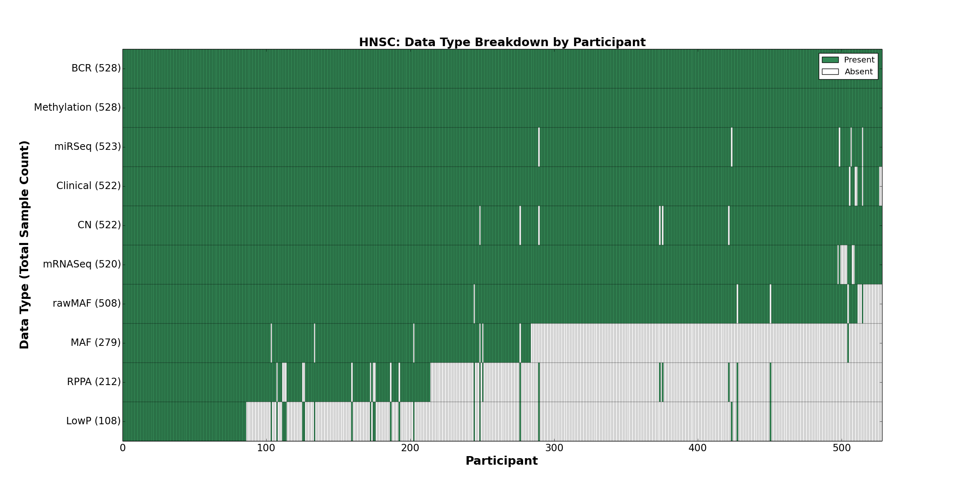Click the x-axis tick label 300
The image size is (980, 490).
point(554,448)
